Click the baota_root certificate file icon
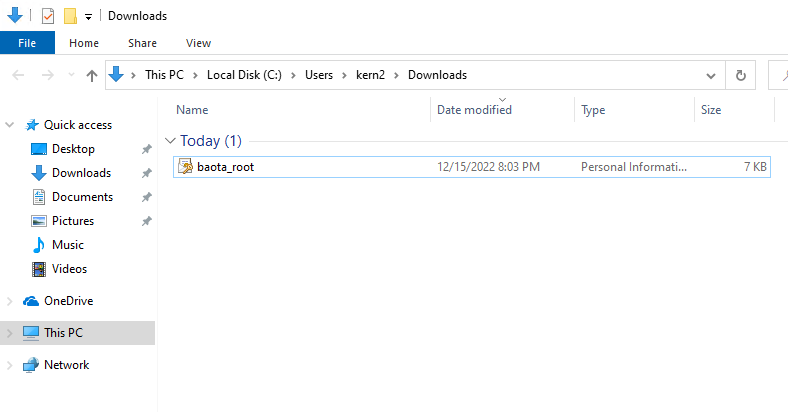 (x=185, y=166)
